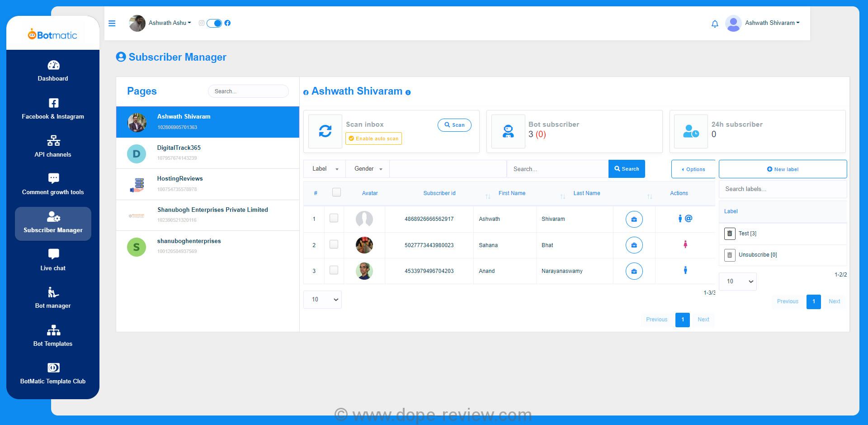Click briefcase action icon for Anand
Screen dimensions: 868x425
click(x=634, y=271)
